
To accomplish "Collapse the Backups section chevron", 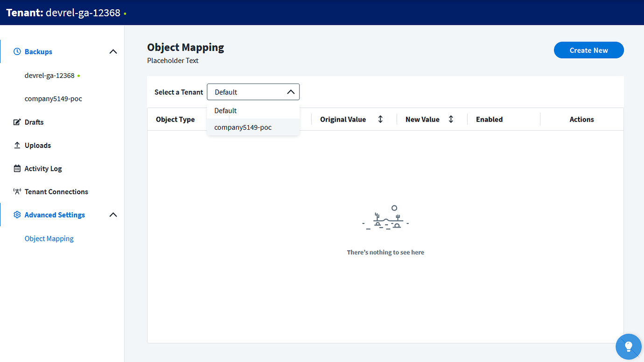I will (113, 51).
